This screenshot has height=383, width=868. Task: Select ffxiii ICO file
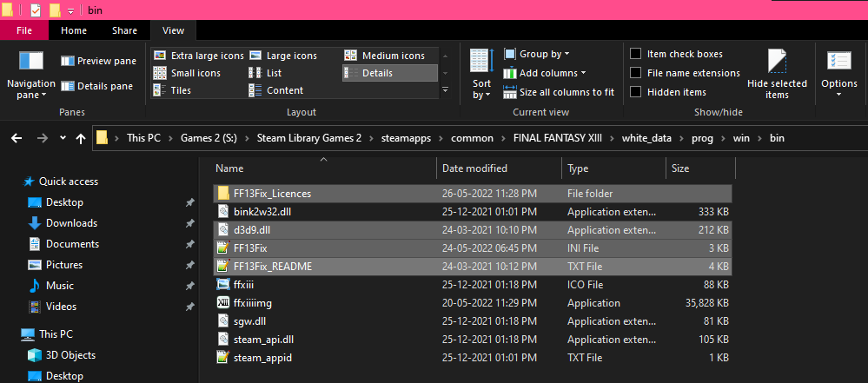point(472,285)
